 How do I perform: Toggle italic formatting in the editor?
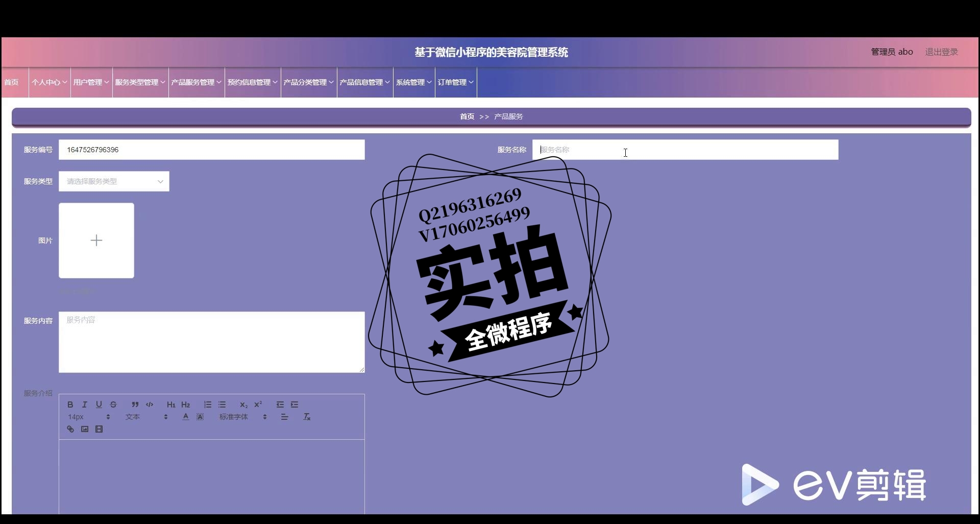[85, 404]
